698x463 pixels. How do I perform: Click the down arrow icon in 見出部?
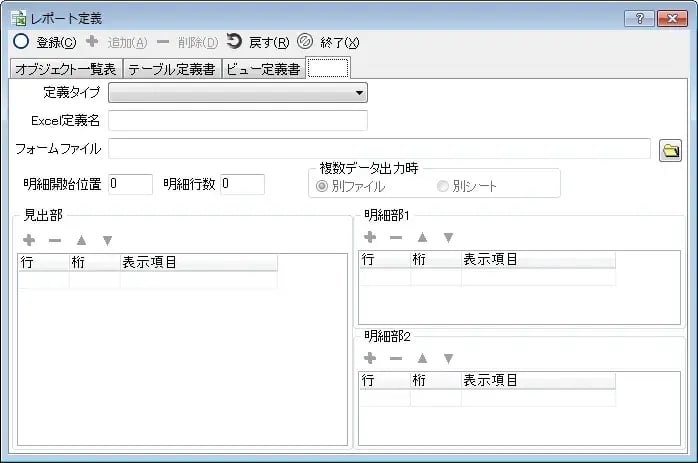tap(107, 240)
